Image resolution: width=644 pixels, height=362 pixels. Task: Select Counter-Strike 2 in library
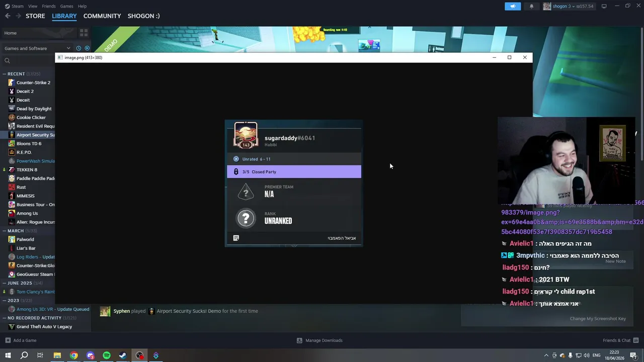(29, 82)
